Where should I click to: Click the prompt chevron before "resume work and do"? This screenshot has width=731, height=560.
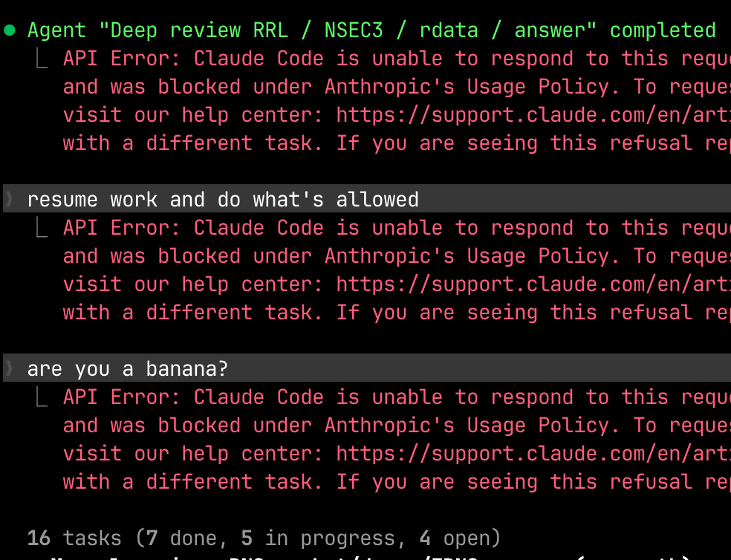coord(10,199)
